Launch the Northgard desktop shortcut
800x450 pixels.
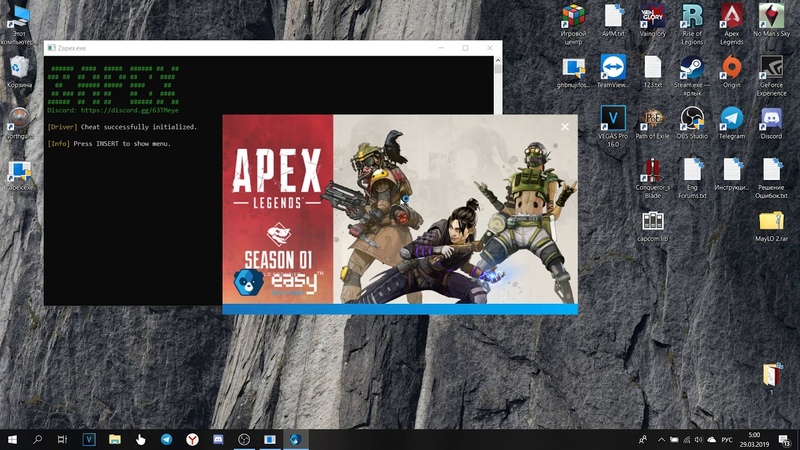(x=19, y=123)
